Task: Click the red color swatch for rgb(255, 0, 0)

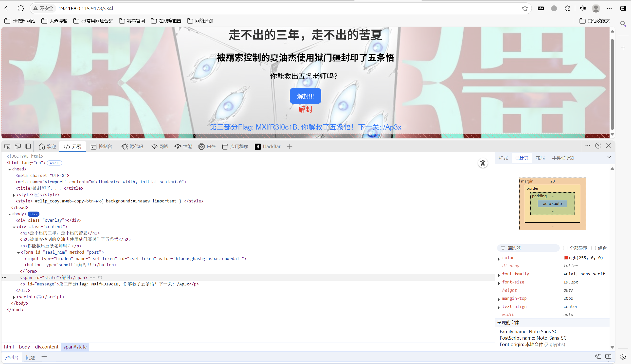Action: pyautogui.click(x=566, y=258)
